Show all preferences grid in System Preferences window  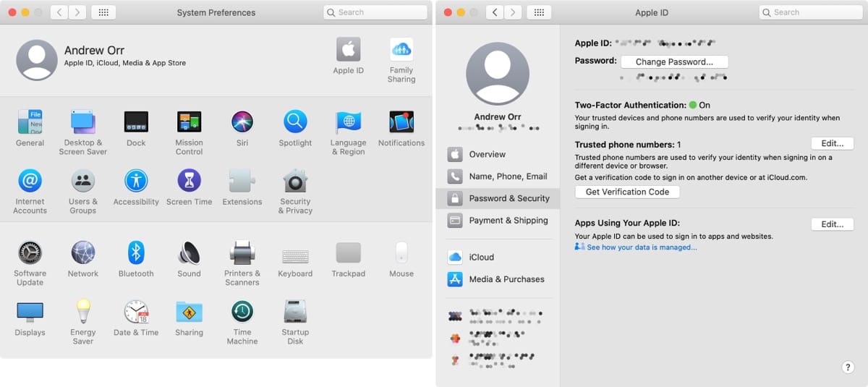[104, 12]
